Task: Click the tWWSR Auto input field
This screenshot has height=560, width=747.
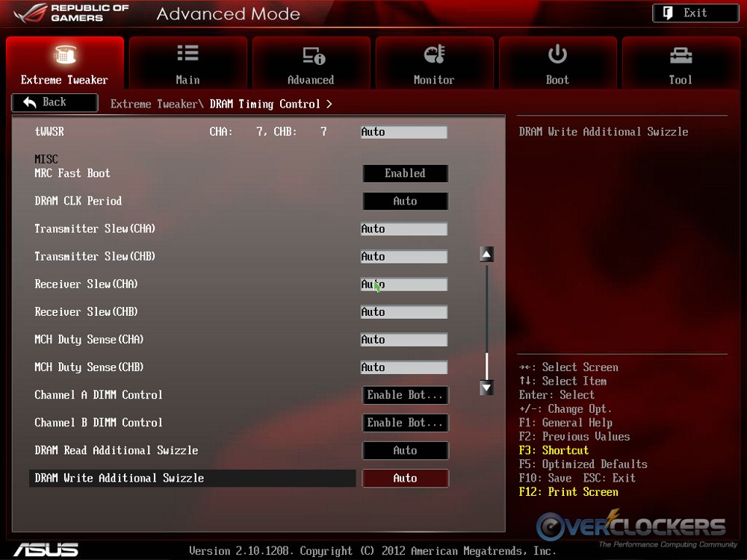Action: 403,132
